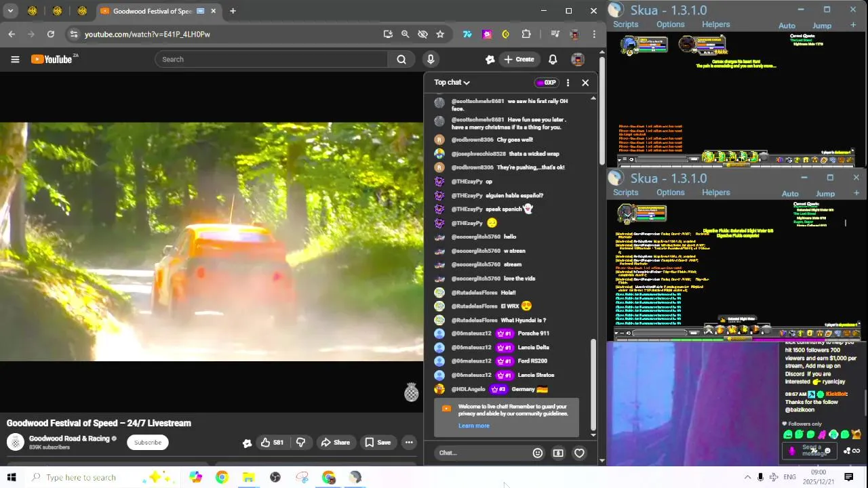Open a new Chrome tab
Image resolution: width=868 pixels, height=488 pixels.
233,11
